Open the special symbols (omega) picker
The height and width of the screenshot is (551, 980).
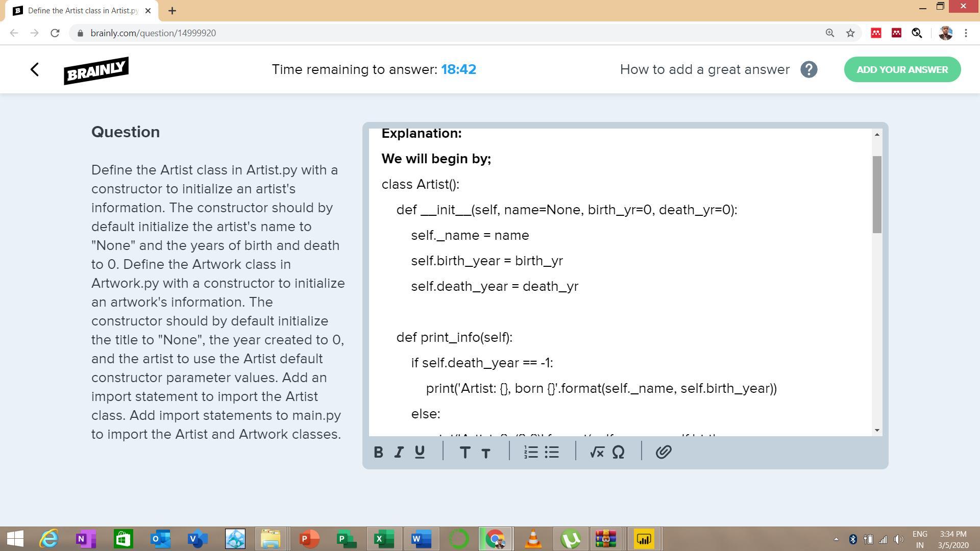(x=618, y=452)
